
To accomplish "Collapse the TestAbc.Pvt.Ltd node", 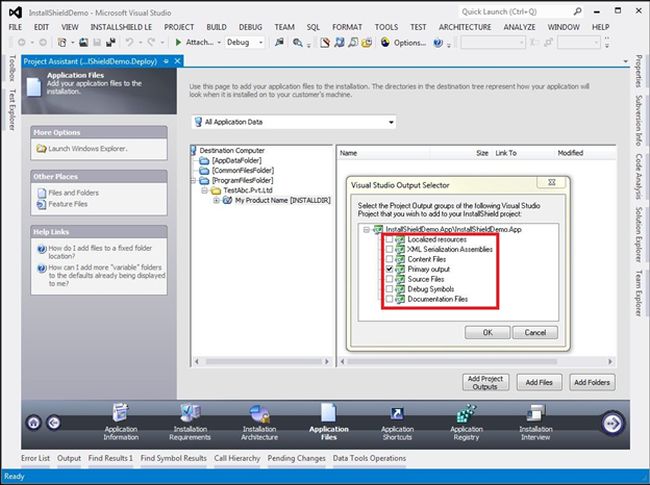I will click(x=204, y=190).
